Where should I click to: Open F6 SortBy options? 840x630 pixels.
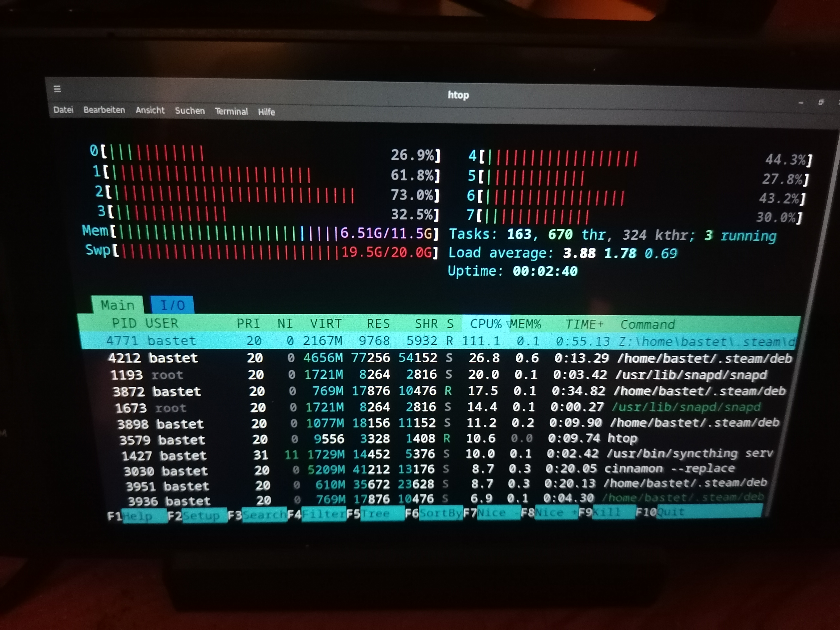tap(441, 513)
